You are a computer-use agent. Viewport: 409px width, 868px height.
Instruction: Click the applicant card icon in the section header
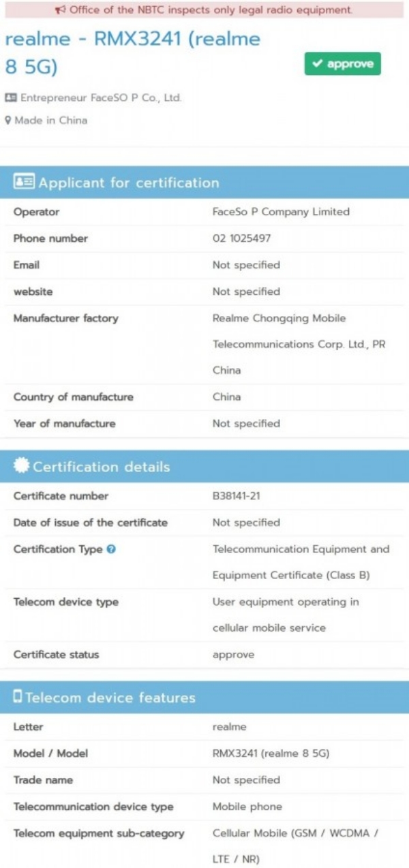(24, 183)
